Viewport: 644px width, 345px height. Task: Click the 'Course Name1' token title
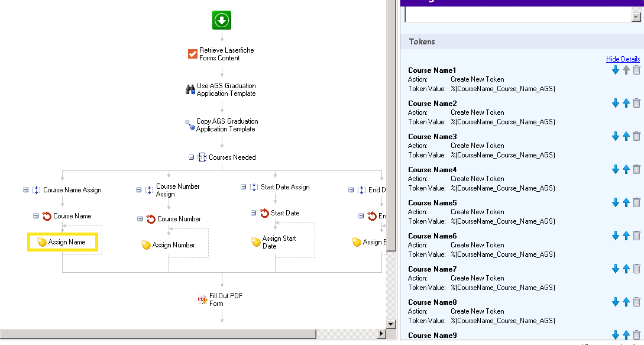click(432, 70)
